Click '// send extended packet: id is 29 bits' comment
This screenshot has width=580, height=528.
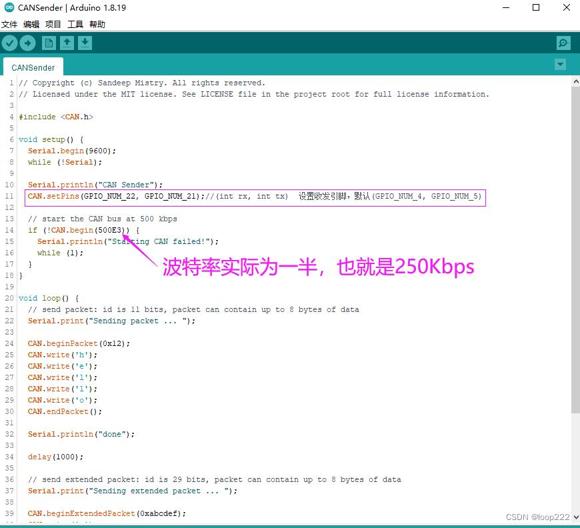215,480
